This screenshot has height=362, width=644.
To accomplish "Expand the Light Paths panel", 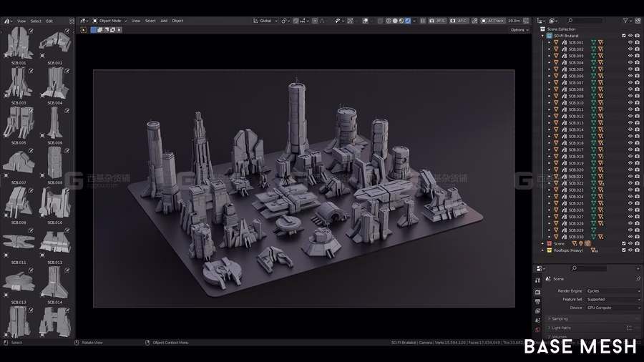I will [x=593, y=328].
